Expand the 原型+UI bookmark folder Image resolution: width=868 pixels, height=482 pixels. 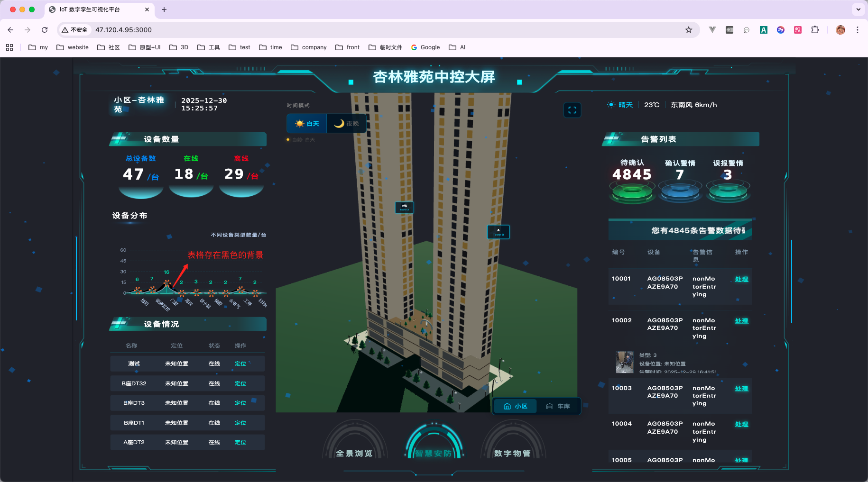point(145,47)
